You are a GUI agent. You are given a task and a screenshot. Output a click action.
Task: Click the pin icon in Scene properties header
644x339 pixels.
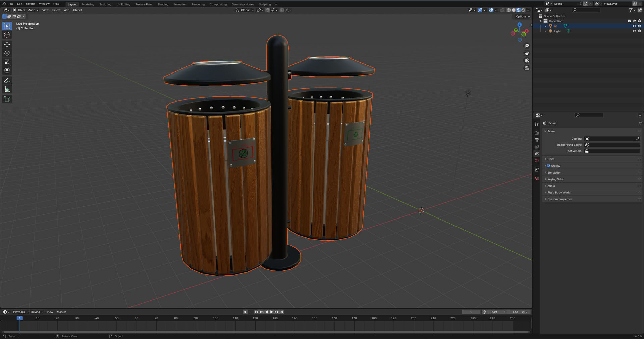click(640, 123)
